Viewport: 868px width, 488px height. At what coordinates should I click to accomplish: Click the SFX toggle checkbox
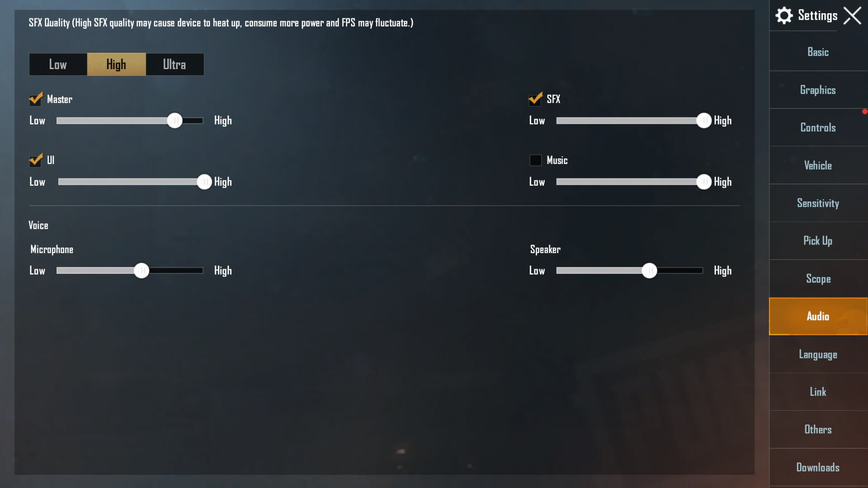pos(535,99)
